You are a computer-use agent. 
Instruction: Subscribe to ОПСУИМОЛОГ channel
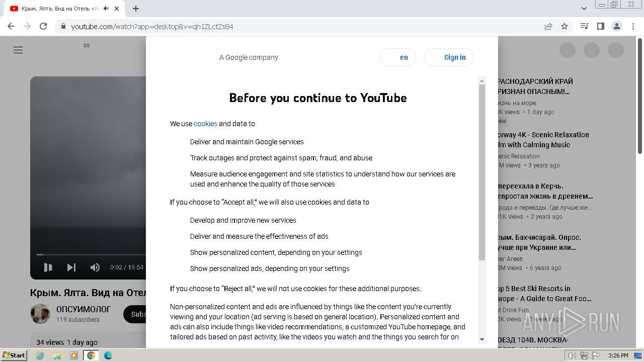click(x=135, y=314)
